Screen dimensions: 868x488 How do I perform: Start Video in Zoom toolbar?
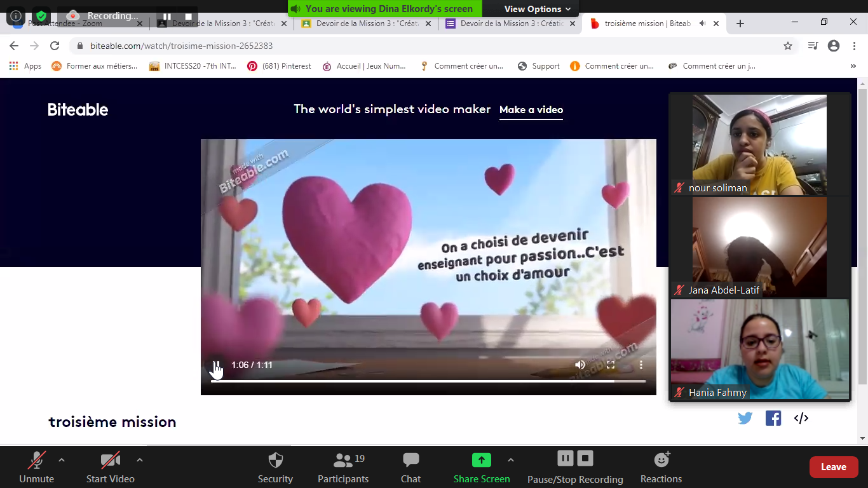(x=111, y=467)
